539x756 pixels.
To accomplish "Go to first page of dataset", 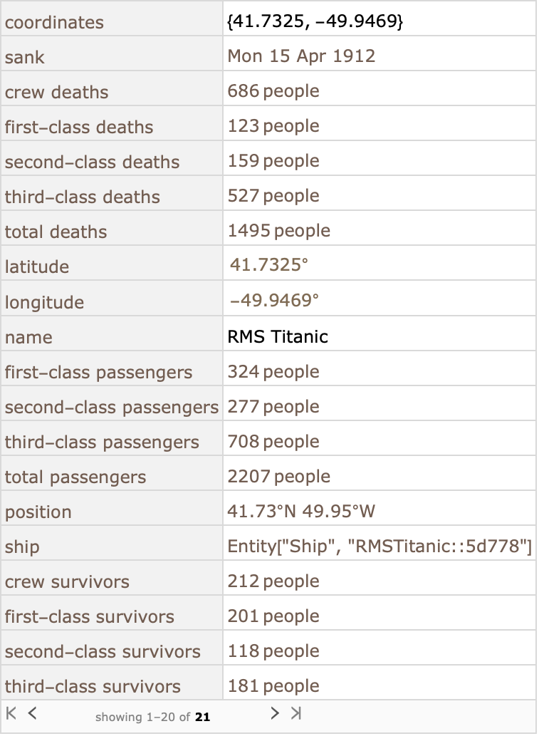I will coord(11,713).
